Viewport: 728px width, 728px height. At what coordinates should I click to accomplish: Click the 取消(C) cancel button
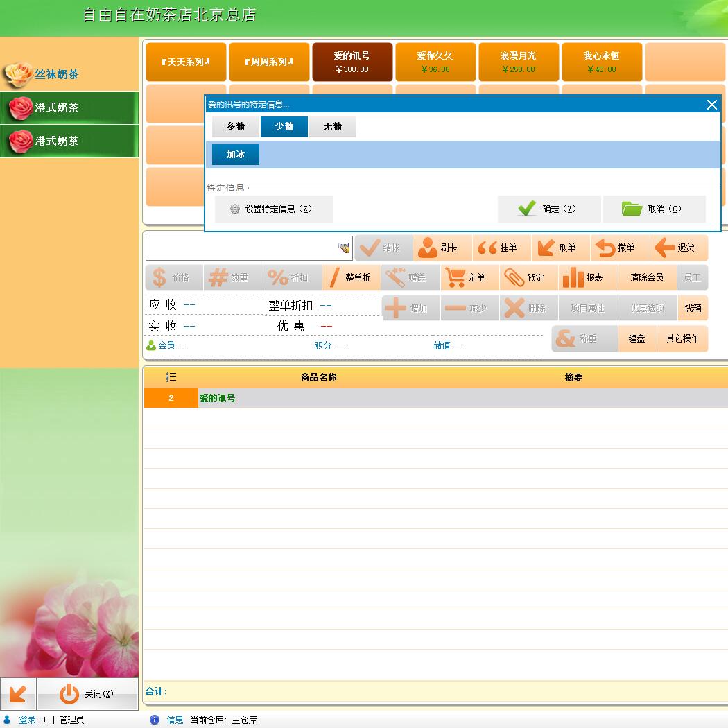pyautogui.click(x=654, y=209)
